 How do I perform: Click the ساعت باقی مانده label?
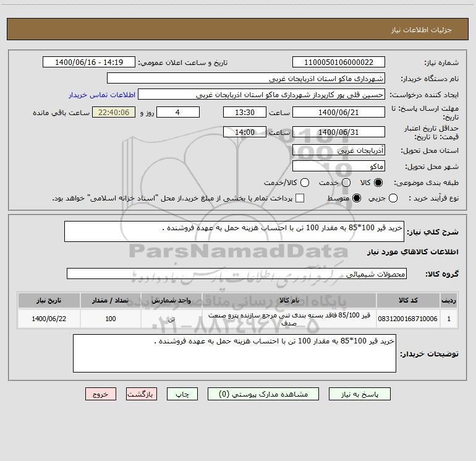coord(61,113)
